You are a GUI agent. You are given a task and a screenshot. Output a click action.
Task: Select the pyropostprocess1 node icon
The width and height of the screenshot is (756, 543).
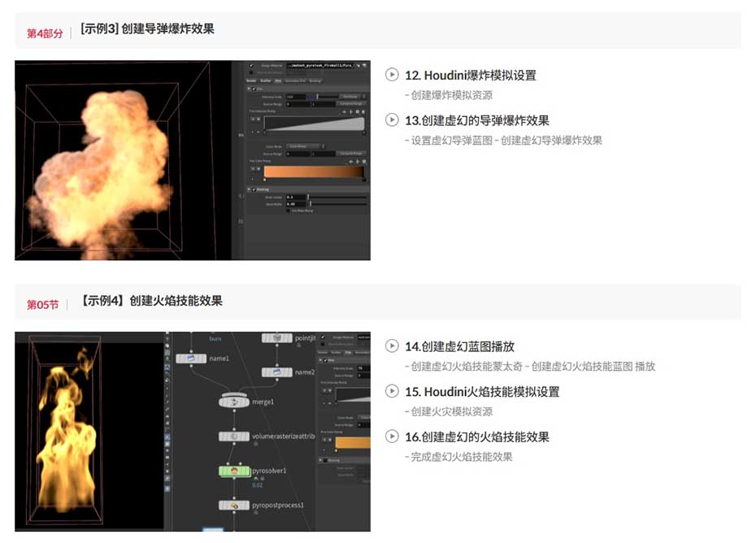point(234,506)
